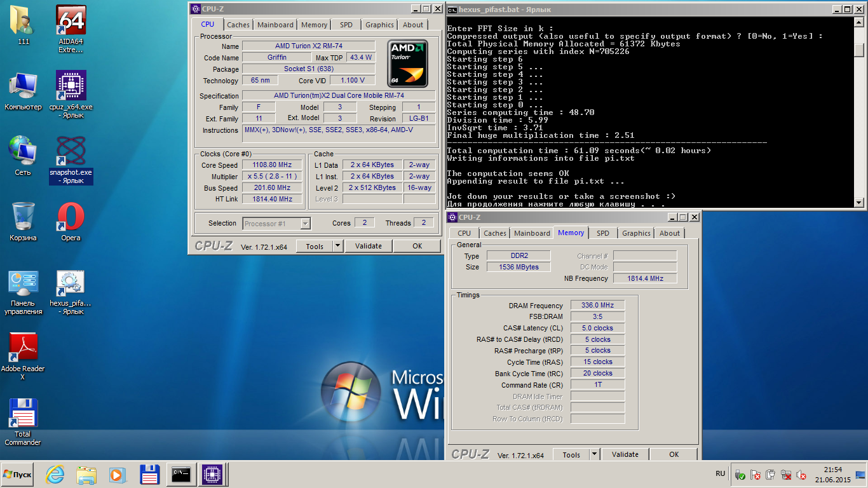Open the cmd window system menu icon
The image size is (868, 488).
tap(452, 10)
